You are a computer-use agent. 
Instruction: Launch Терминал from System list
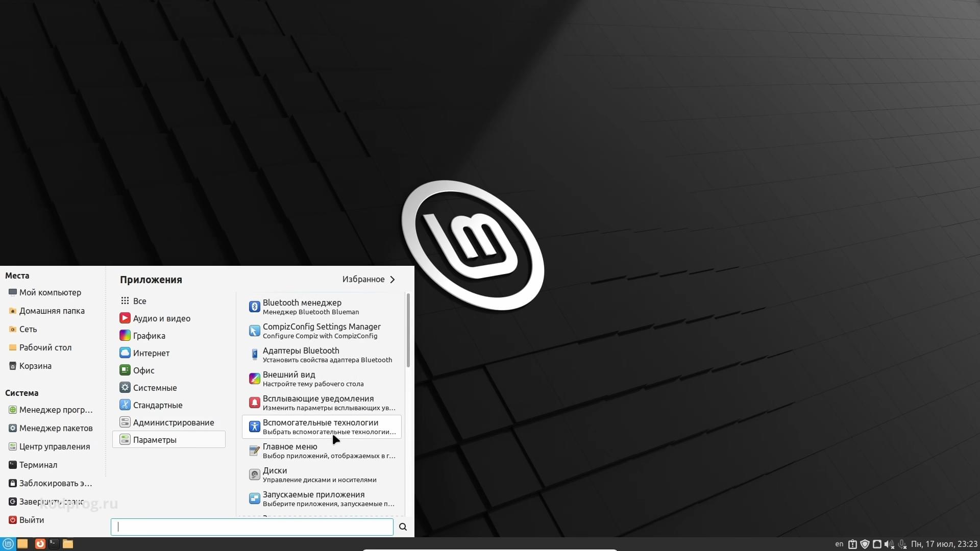tap(33, 465)
